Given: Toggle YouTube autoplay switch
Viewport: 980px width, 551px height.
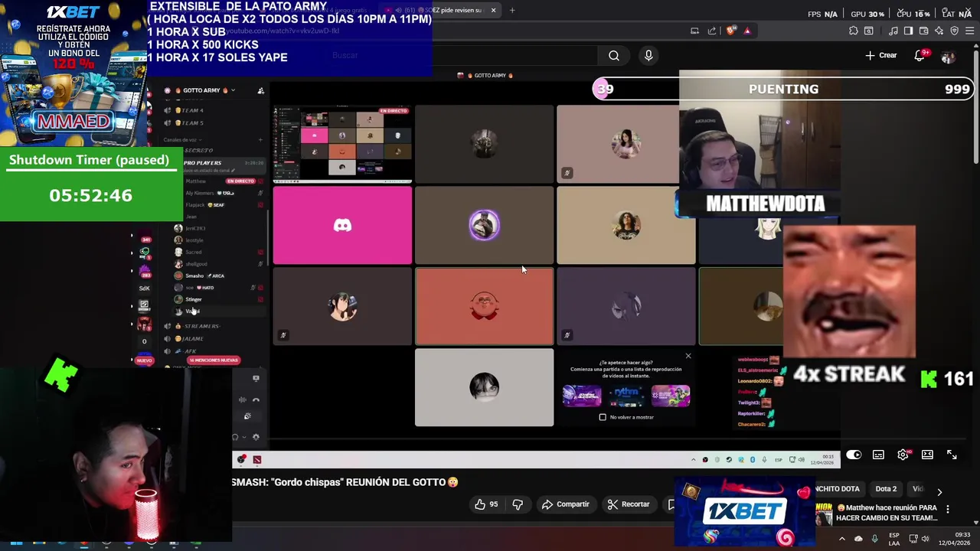Looking at the screenshot, I should 854,455.
